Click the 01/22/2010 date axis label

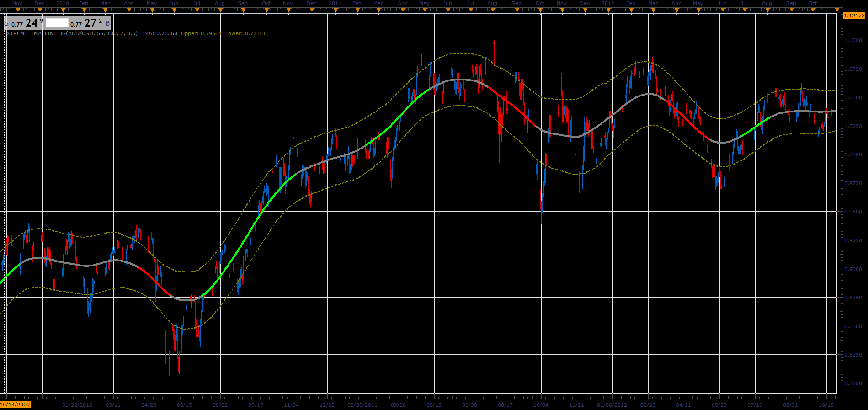[x=77, y=405]
